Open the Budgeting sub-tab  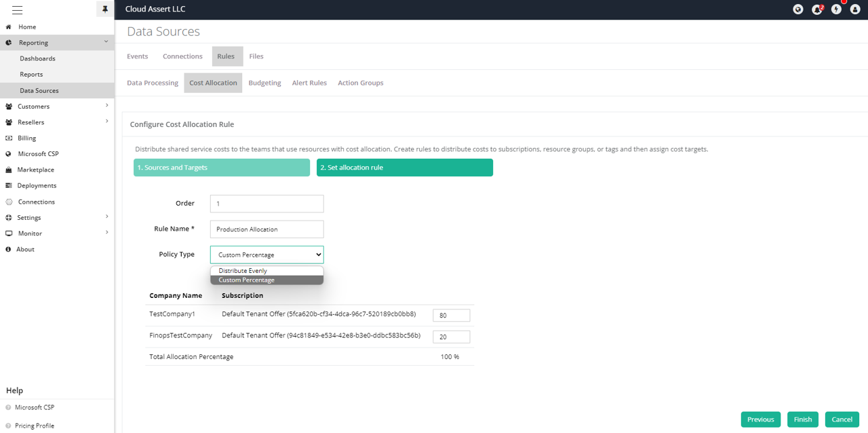(264, 83)
